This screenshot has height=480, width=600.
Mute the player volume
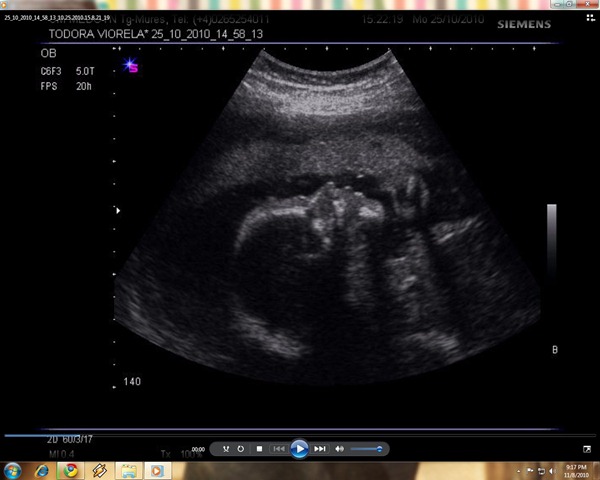click(x=339, y=449)
